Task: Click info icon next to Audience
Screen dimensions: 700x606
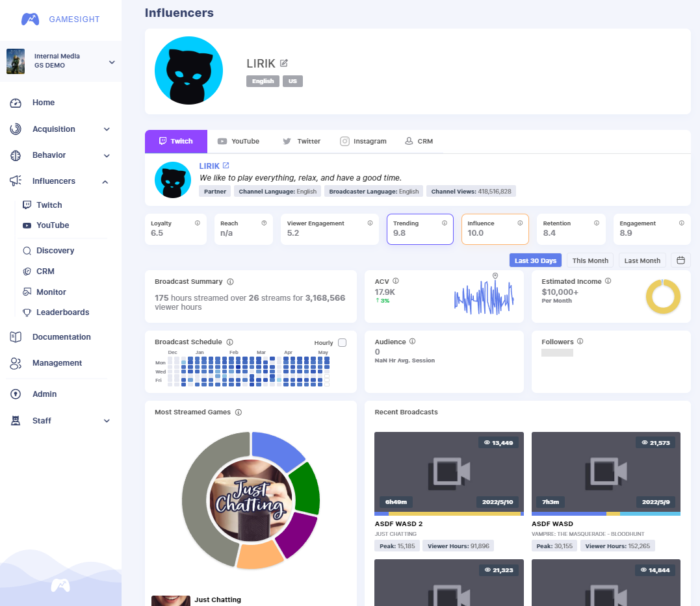Action: 413,342
